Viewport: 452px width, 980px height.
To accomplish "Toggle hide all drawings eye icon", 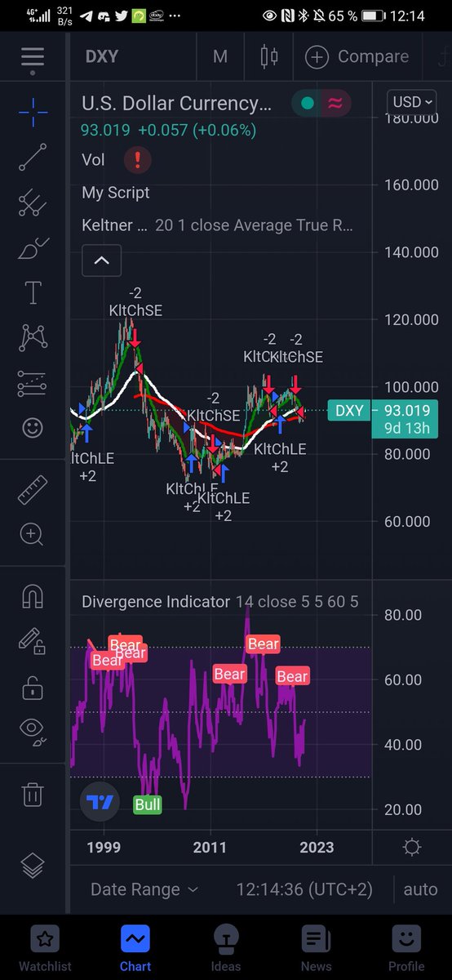I will 33,732.
